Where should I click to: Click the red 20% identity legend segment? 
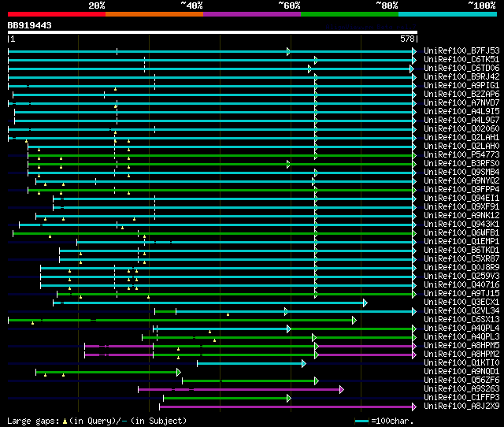coord(57,14)
